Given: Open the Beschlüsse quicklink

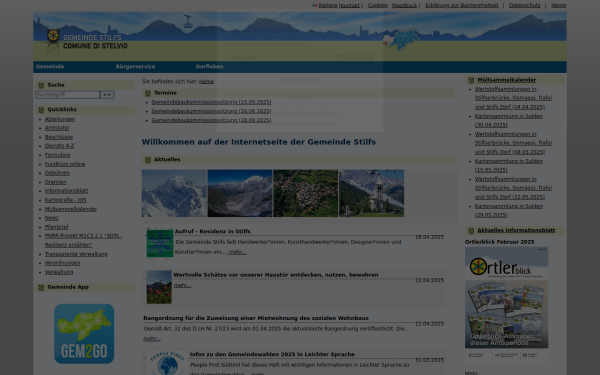Looking at the screenshot, I should coord(59,137).
